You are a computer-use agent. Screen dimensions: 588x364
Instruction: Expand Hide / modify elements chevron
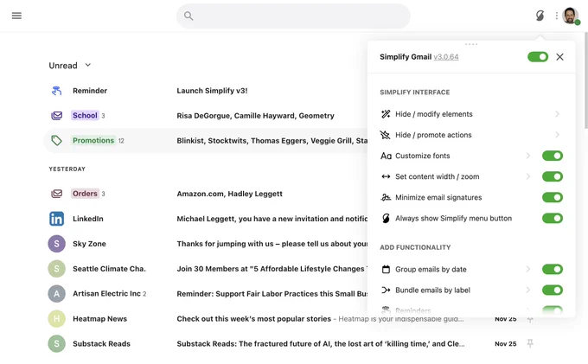[x=557, y=114]
